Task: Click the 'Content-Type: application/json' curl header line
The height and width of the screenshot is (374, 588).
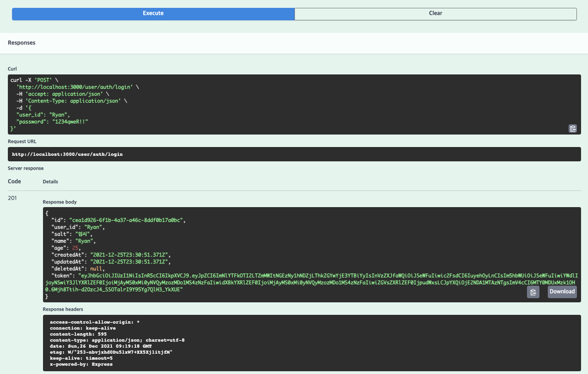Action: tap(71, 100)
